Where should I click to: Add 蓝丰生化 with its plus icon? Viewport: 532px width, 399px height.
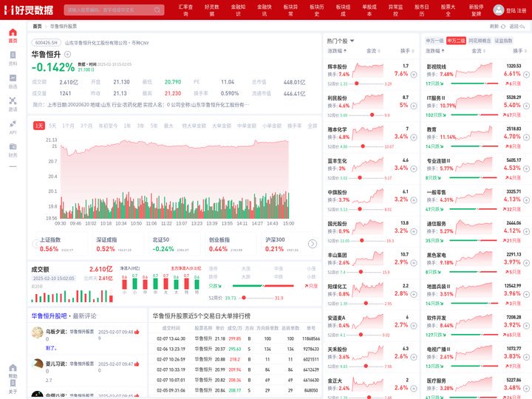click(x=414, y=168)
